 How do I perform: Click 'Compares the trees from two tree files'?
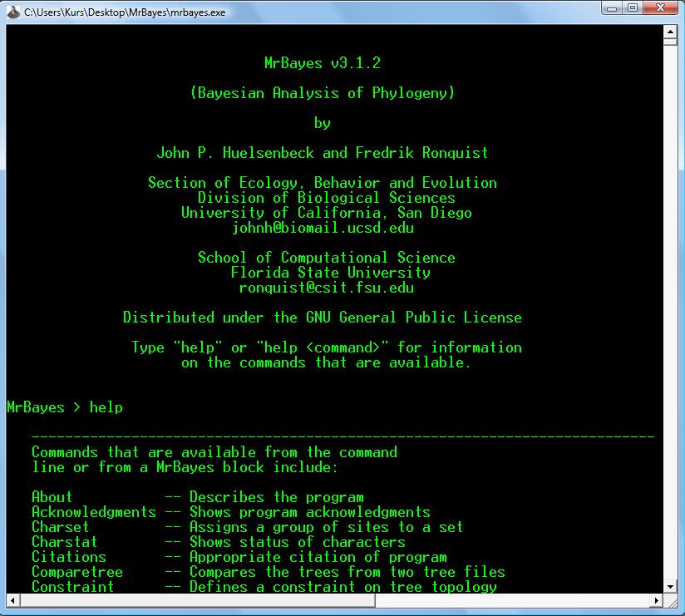point(347,572)
